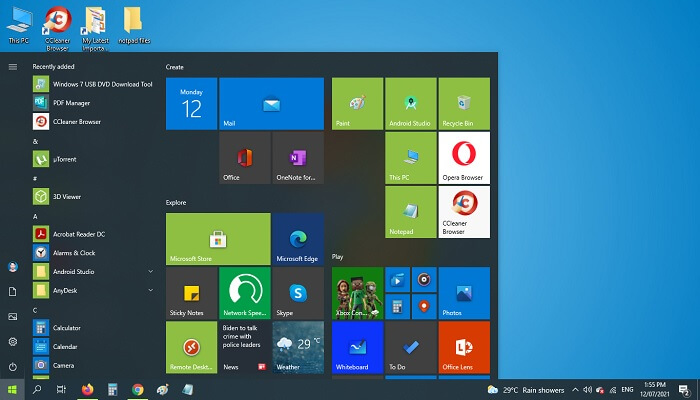Open the News tile about Biden
This screenshot has width=700, height=400.
click(x=245, y=347)
